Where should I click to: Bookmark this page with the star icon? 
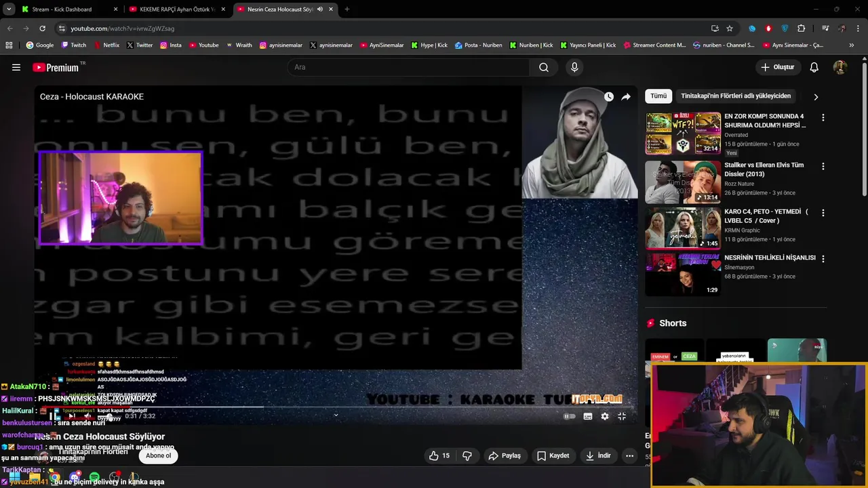click(x=730, y=28)
